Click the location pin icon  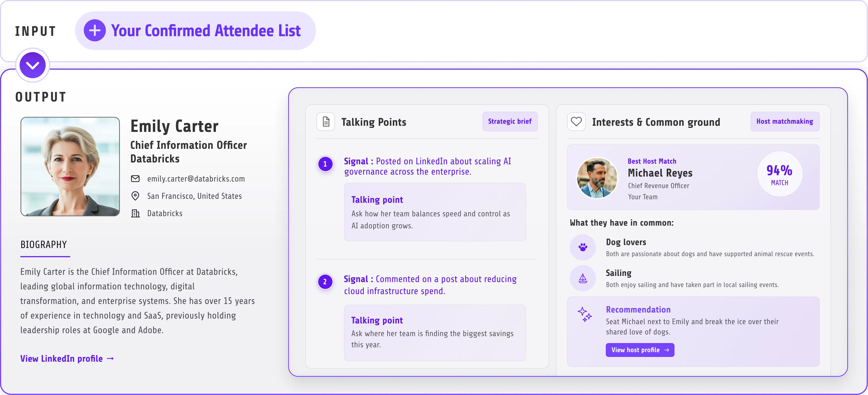tap(135, 196)
